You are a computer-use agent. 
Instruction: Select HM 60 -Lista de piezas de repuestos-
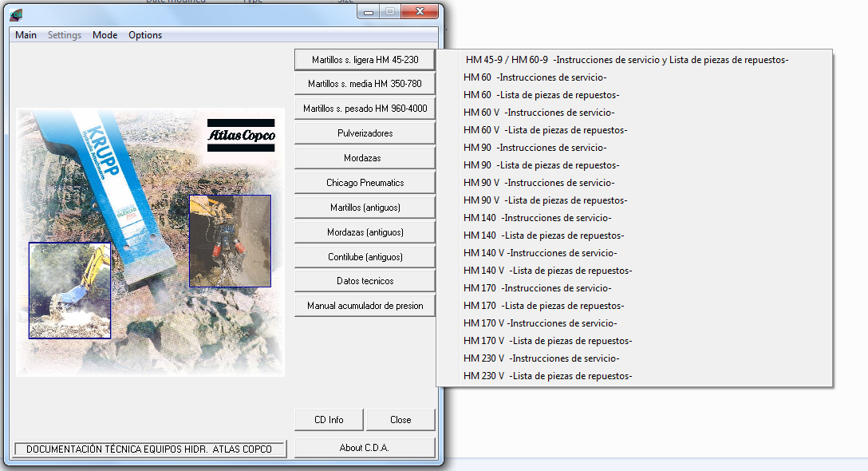click(634, 95)
